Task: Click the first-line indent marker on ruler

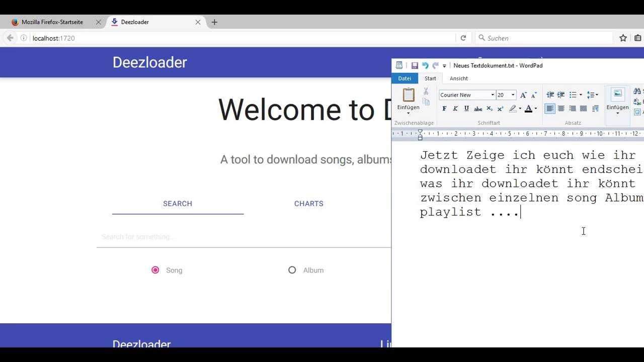Action: click(x=421, y=132)
